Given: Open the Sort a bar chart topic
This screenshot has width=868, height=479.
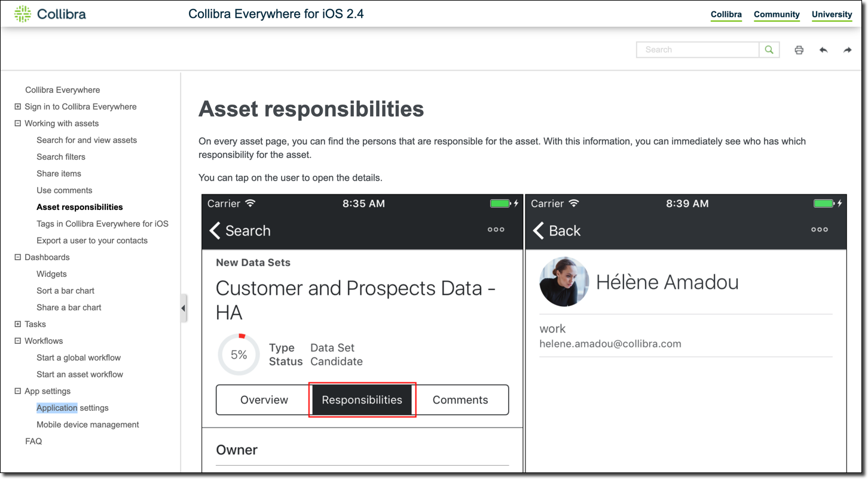Looking at the screenshot, I should tap(65, 291).
